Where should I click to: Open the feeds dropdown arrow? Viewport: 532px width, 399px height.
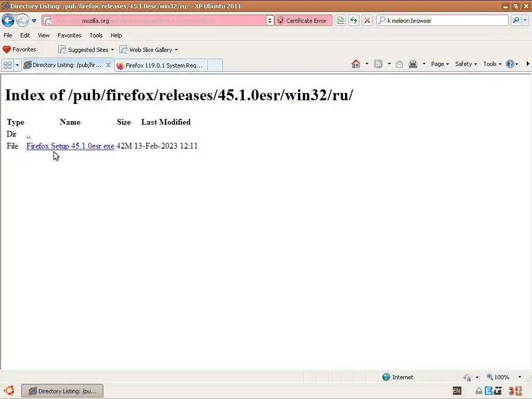tap(389, 64)
